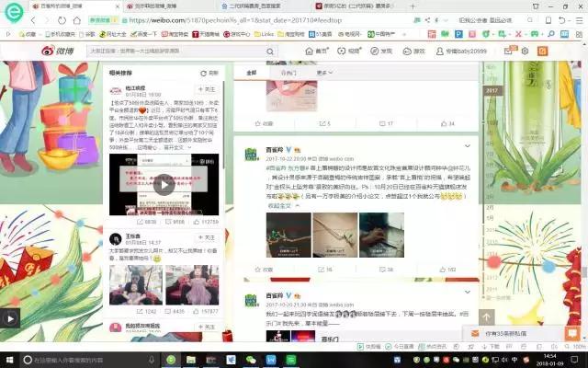The width and height of the screenshot is (588, 368).
Task: Open the browser home page icon
Action: [77, 20]
